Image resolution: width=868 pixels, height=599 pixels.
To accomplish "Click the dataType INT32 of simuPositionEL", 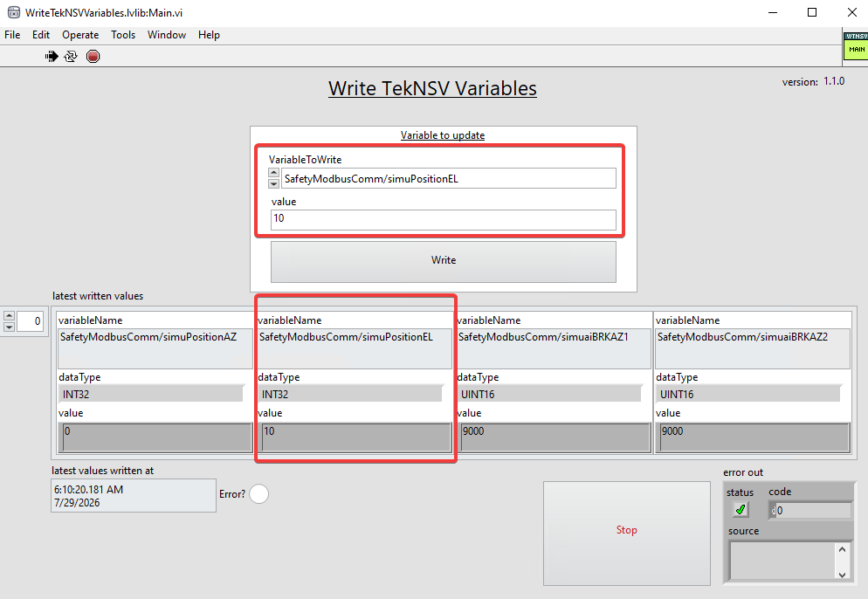I will pyautogui.click(x=350, y=394).
